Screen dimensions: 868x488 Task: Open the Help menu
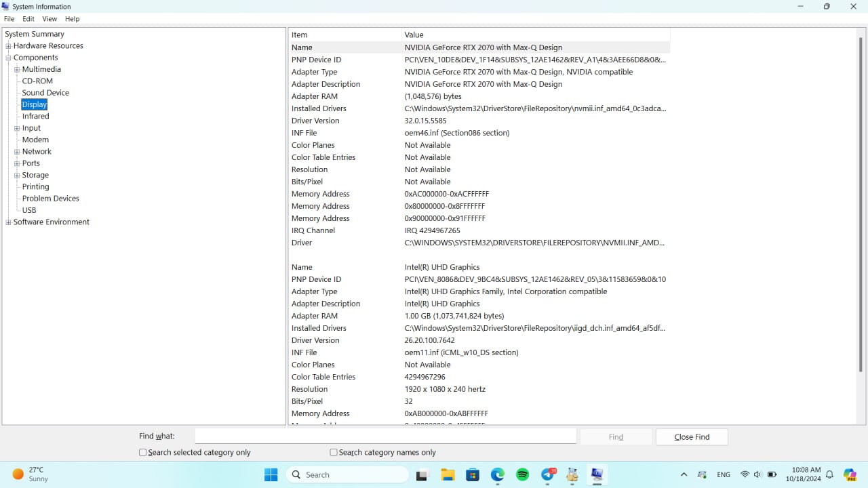click(72, 19)
